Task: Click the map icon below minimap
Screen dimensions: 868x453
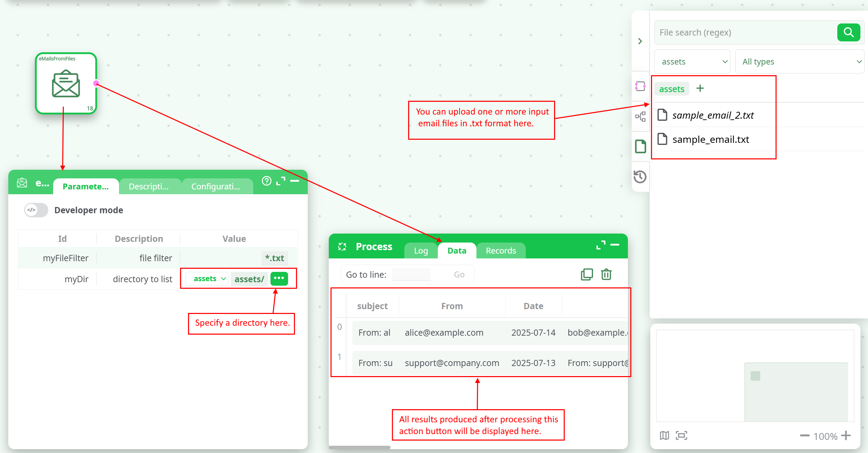Action: [664, 436]
